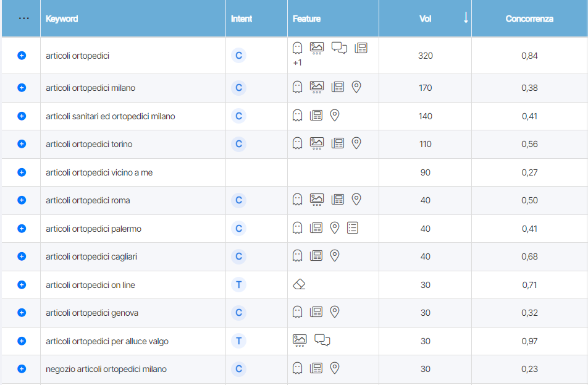Click the eraser feature icon in 'on line' row
Image resolution: width=588 pixels, height=385 pixels.
[299, 284]
